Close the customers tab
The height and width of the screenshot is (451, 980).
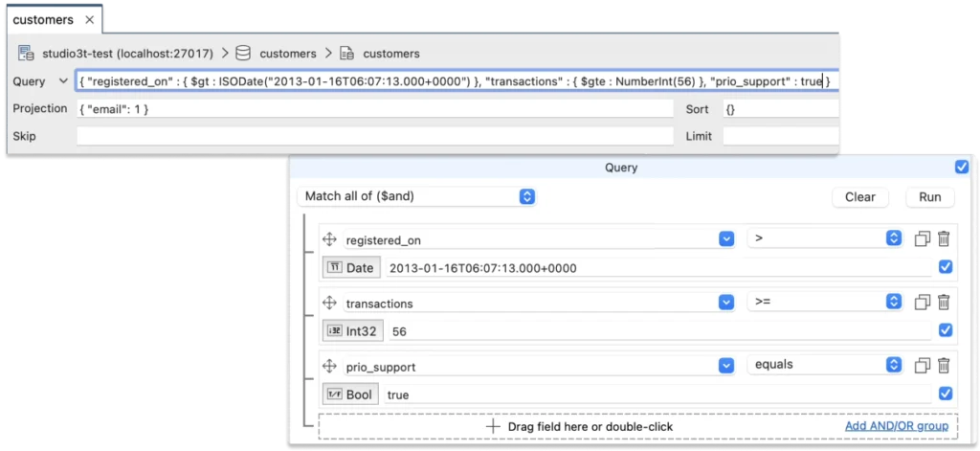click(89, 20)
